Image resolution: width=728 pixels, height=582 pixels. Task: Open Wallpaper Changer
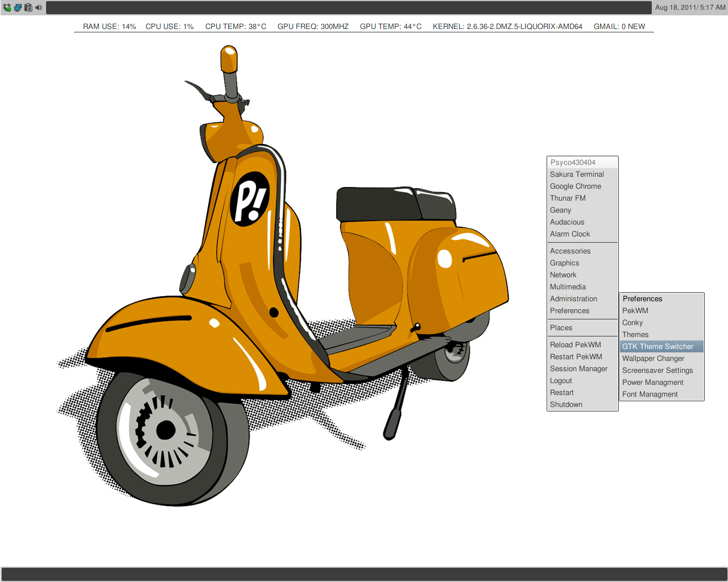point(661,359)
